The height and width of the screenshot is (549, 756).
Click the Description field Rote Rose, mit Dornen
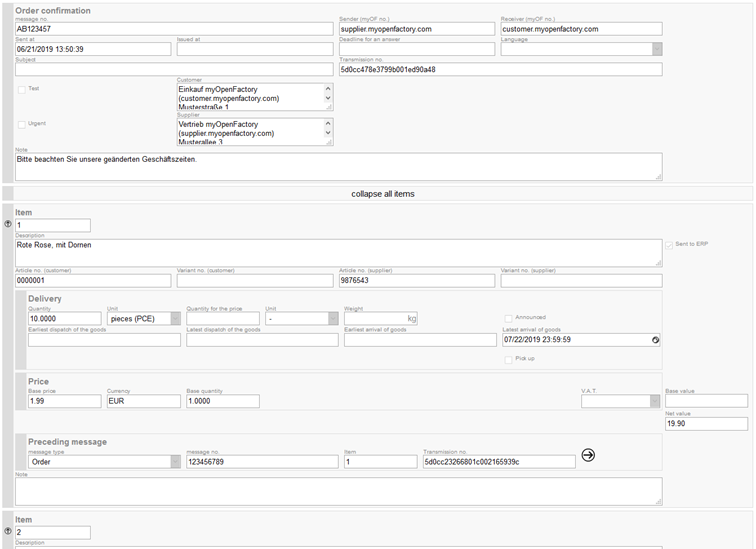pyautogui.click(x=338, y=253)
